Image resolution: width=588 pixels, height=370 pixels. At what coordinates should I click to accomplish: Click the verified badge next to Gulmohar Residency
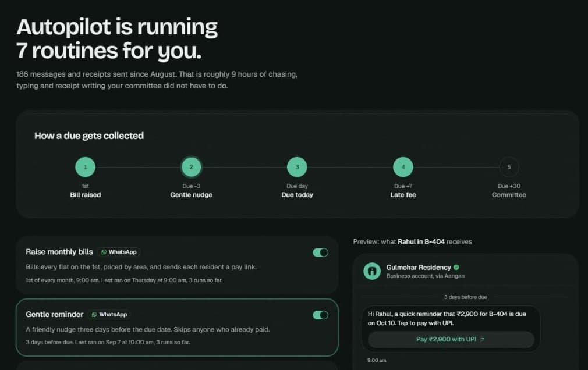tap(456, 267)
